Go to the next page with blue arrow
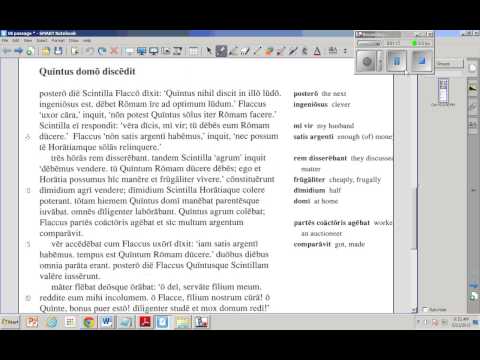 coord(19,51)
